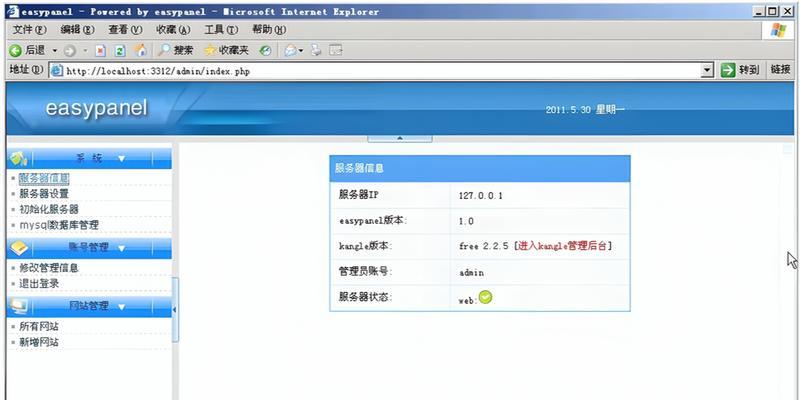Open 初始化服务器 in sidebar
This screenshot has height=400, width=800.
(49, 209)
